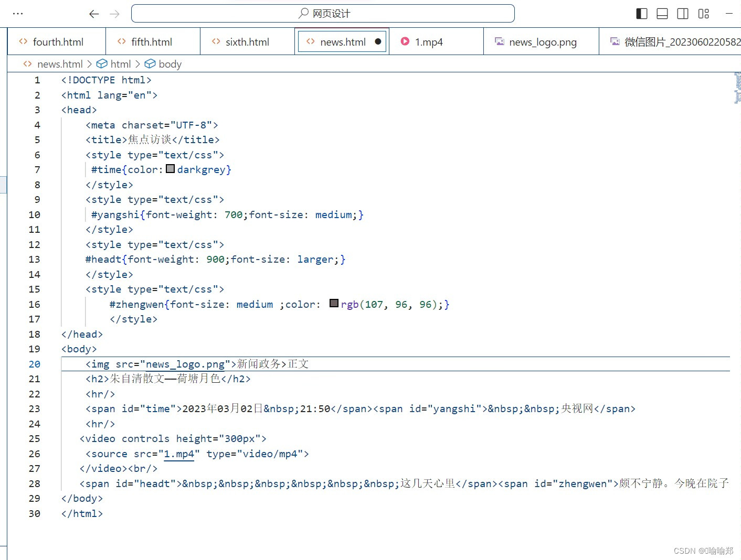Open the 1.mp4 tab
The width and height of the screenshot is (741, 560).
click(436, 42)
